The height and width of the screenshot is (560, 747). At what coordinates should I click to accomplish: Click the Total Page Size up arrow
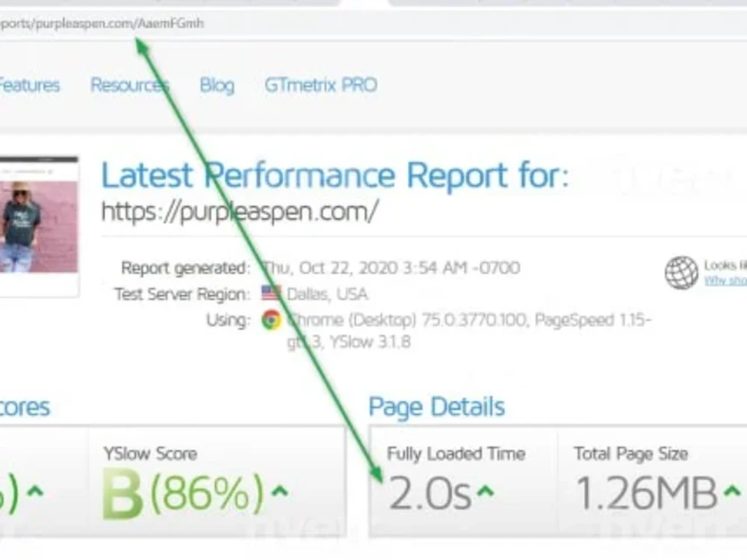[733, 491]
